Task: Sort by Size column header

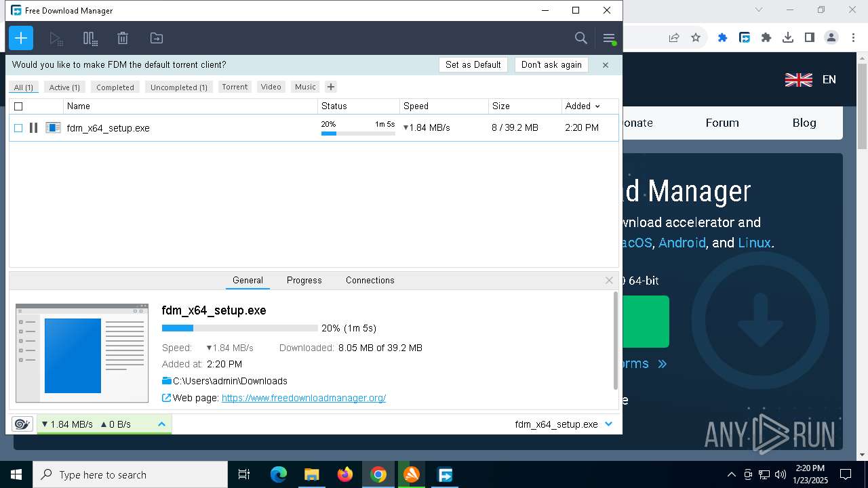Action: tap(525, 106)
